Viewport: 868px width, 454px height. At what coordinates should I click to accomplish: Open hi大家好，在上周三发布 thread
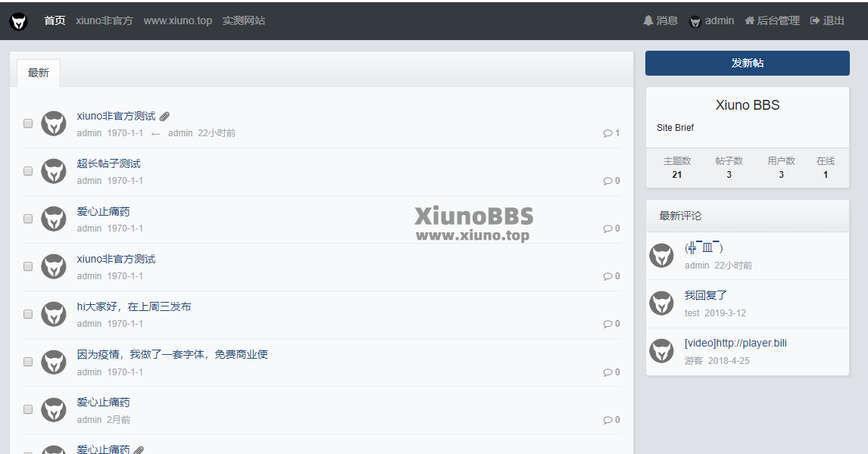[134, 307]
